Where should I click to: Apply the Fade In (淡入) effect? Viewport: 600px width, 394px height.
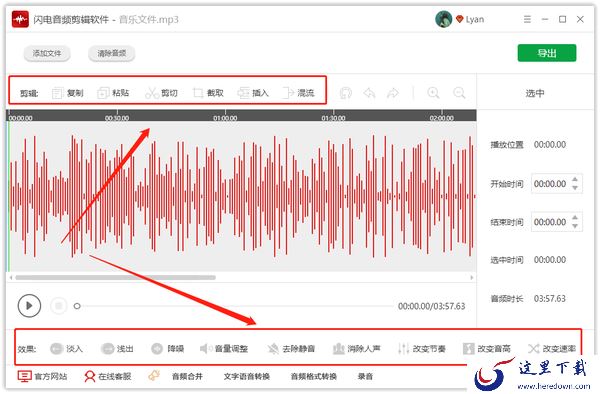(66, 348)
